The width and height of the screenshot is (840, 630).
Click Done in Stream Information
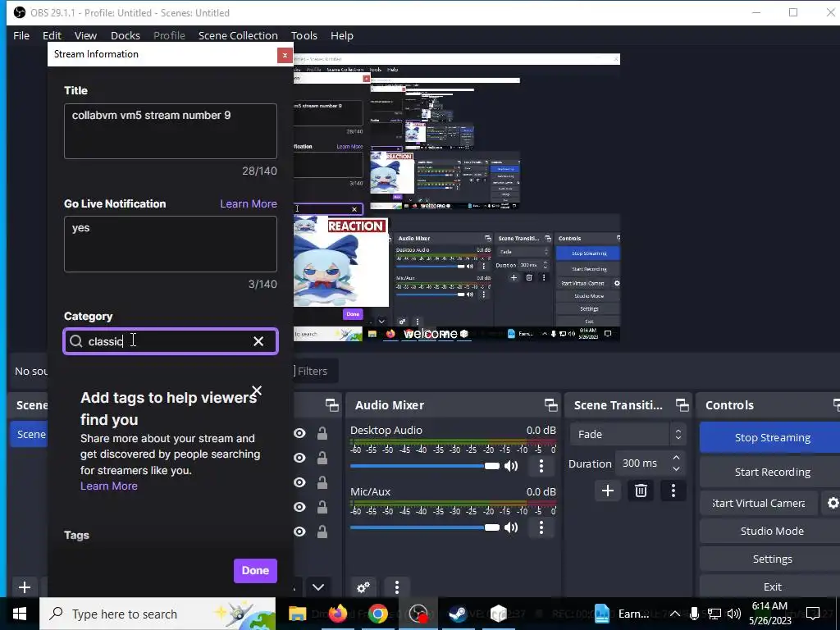pyautogui.click(x=255, y=571)
